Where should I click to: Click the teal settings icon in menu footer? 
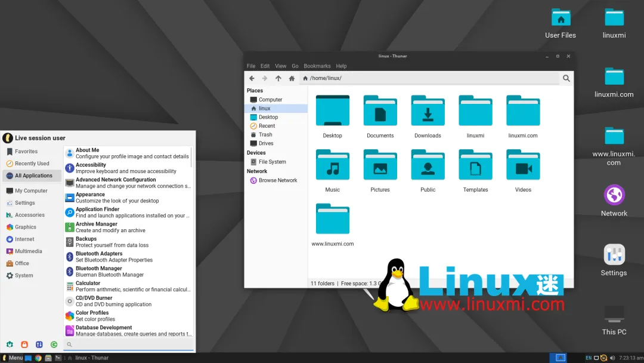[x=10, y=344]
